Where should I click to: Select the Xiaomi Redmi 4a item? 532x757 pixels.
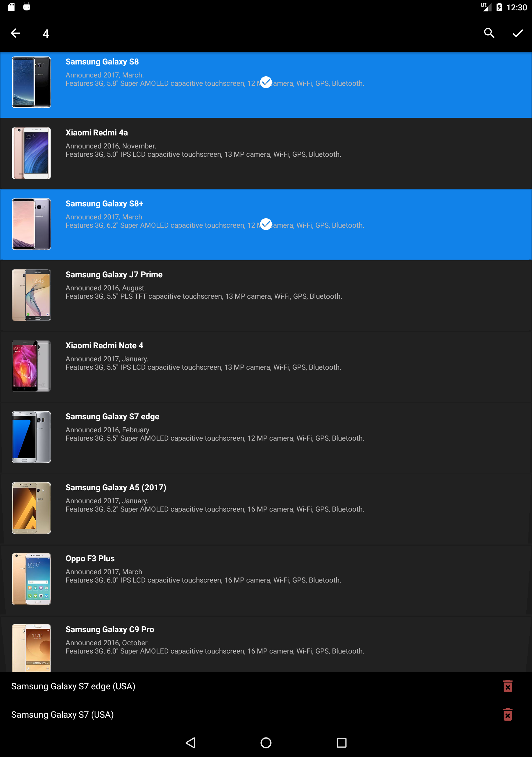pyautogui.click(x=266, y=153)
